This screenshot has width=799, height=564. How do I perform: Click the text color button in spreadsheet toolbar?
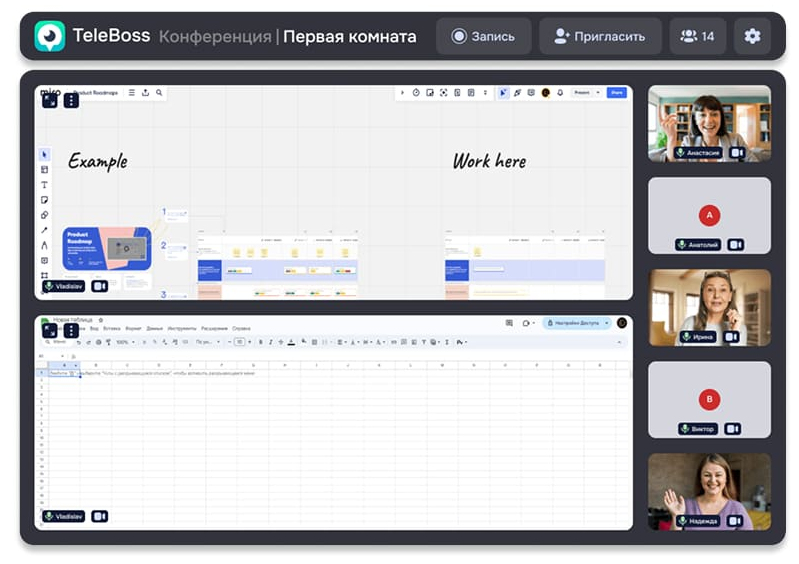coord(291,342)
